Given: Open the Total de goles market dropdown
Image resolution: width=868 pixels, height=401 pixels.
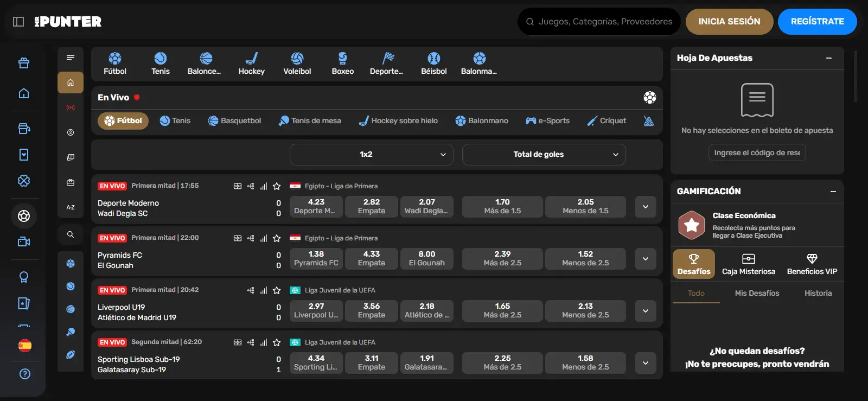Looking at the screenshot, I should pyautogui.click(x=544, y=155).
